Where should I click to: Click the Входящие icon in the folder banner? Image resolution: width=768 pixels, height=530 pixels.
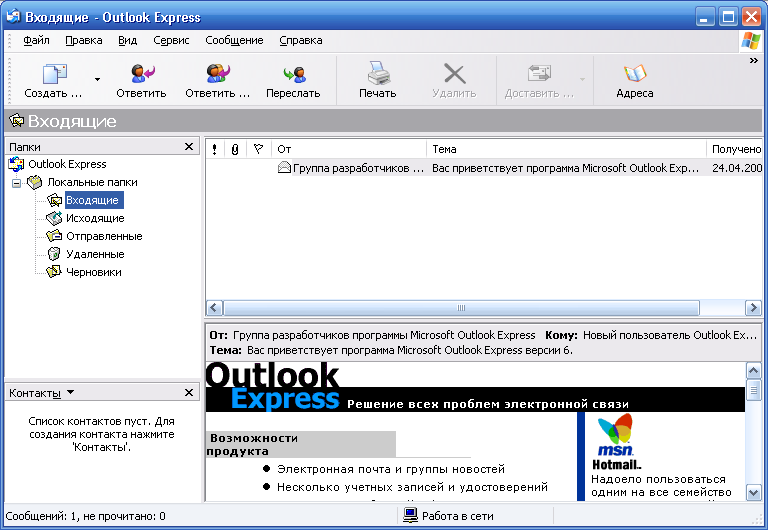pyautogui.click(x=17, y=120)
